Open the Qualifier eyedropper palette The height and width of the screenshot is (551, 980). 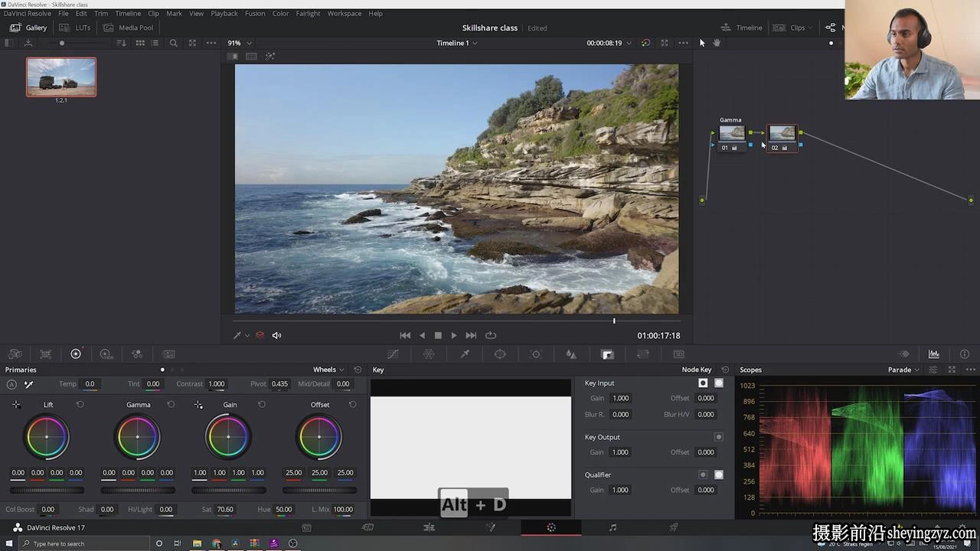465,354
